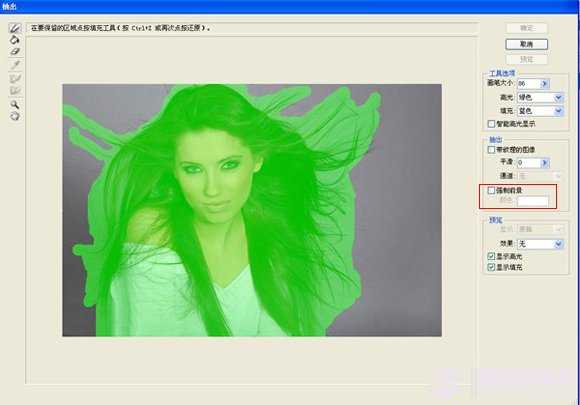Click the 取消 cancel button
Image resolution: width=580 pixels, height=405 pixels.
pyautogui.click(x=526, y=44)
